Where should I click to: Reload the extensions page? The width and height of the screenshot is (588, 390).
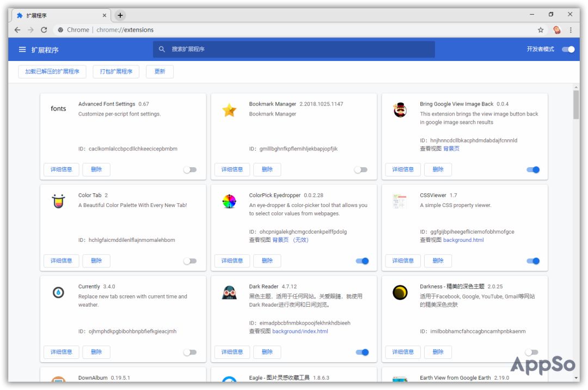tap(44, 29)
